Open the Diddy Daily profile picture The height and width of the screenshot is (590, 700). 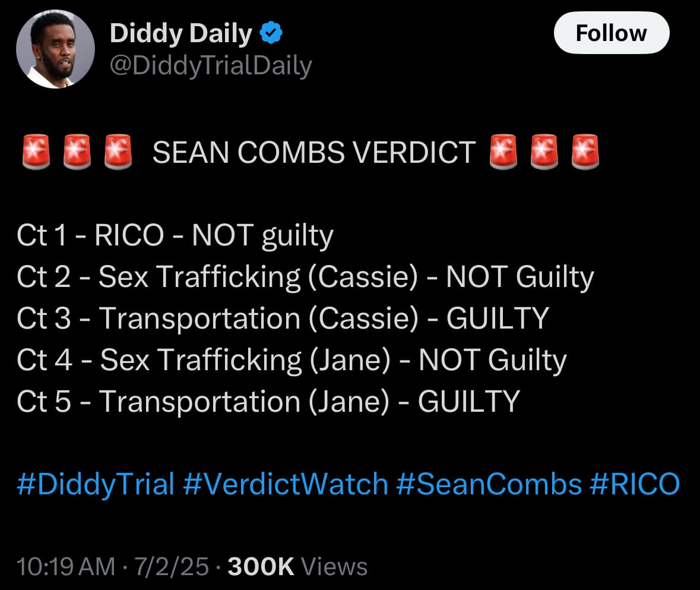click(x=55, y=49)
